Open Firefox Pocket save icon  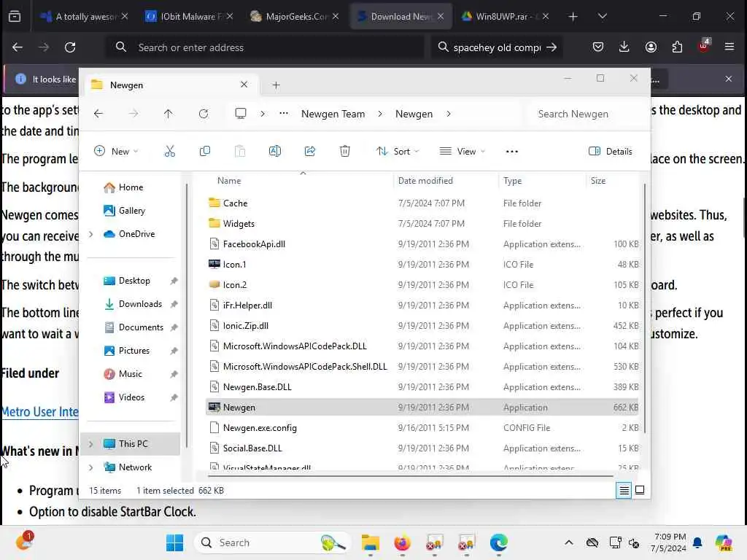598,47
